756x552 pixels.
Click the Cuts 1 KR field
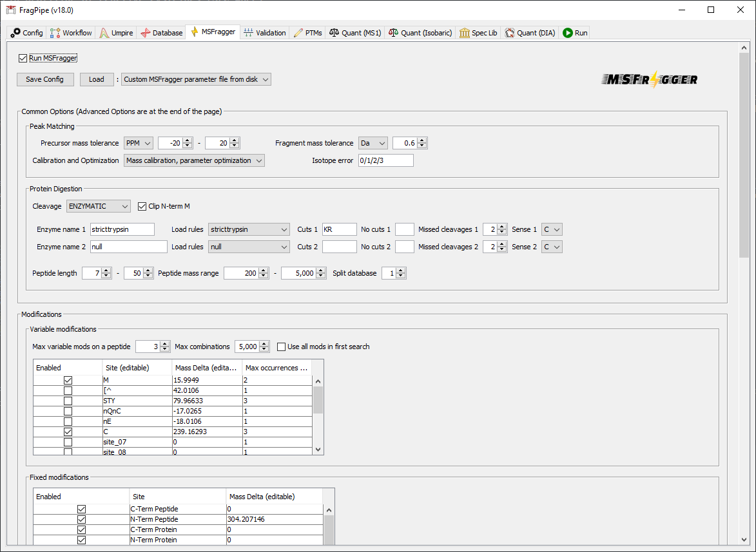(x=340, y=229)
